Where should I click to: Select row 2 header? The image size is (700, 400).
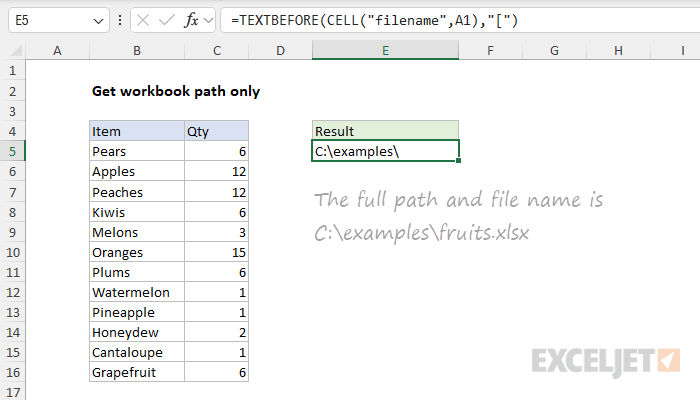(x=12, y=91)
